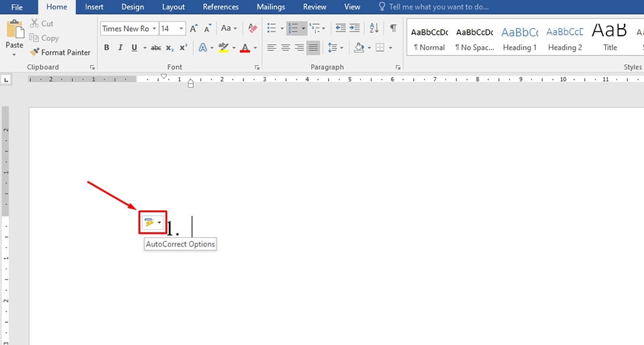This screenshot has width=644, height=345.
Task: Toggle italic formatting
Action: tap(120, 48)
